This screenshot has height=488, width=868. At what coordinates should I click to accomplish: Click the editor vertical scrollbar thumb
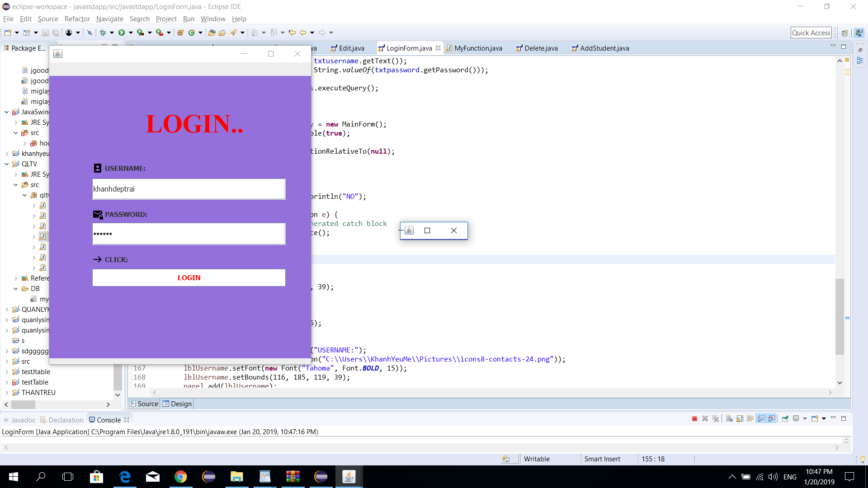[840, 316]
